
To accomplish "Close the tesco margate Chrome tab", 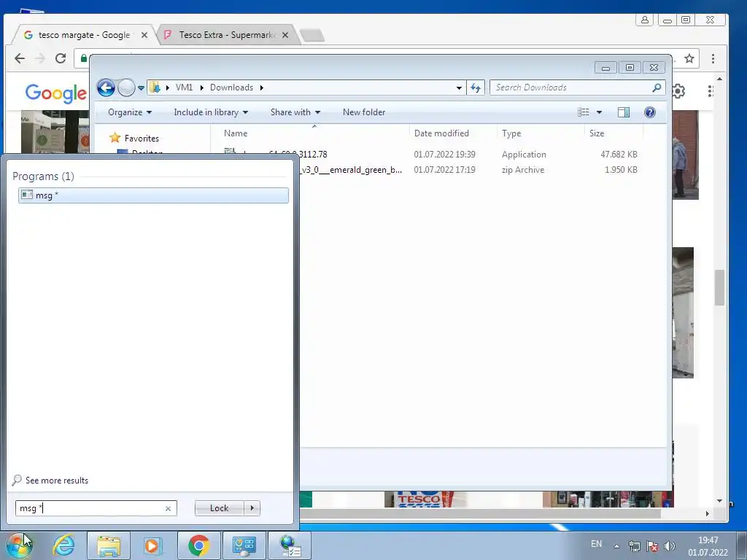I will click(144, 35).
